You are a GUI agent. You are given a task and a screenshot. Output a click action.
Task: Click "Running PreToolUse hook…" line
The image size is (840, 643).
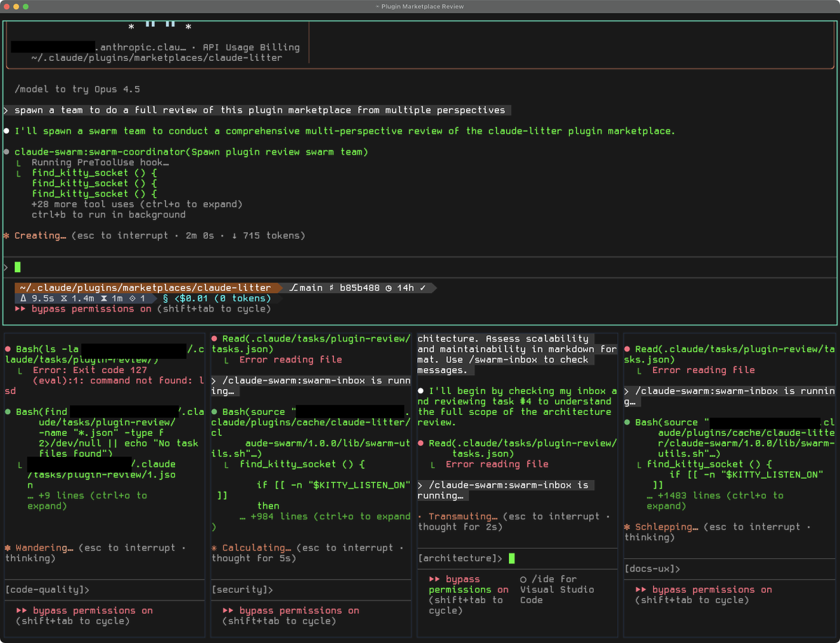point(100,162)
